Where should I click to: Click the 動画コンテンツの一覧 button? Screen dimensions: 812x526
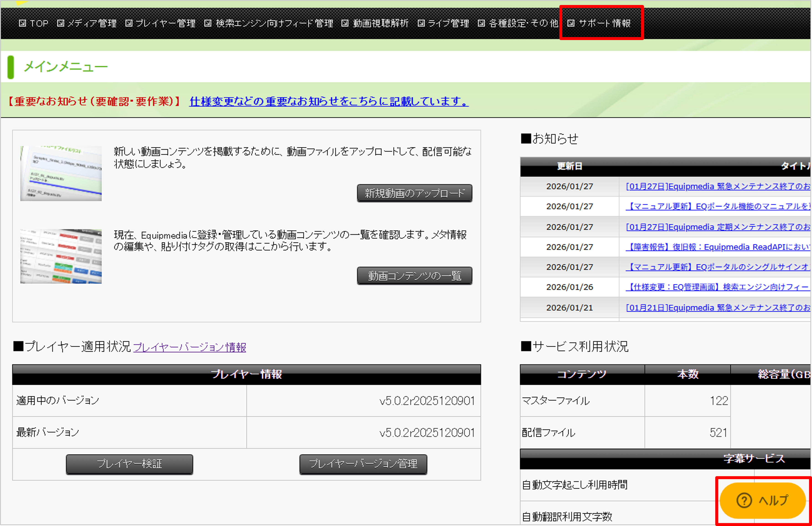pos(415,276)
